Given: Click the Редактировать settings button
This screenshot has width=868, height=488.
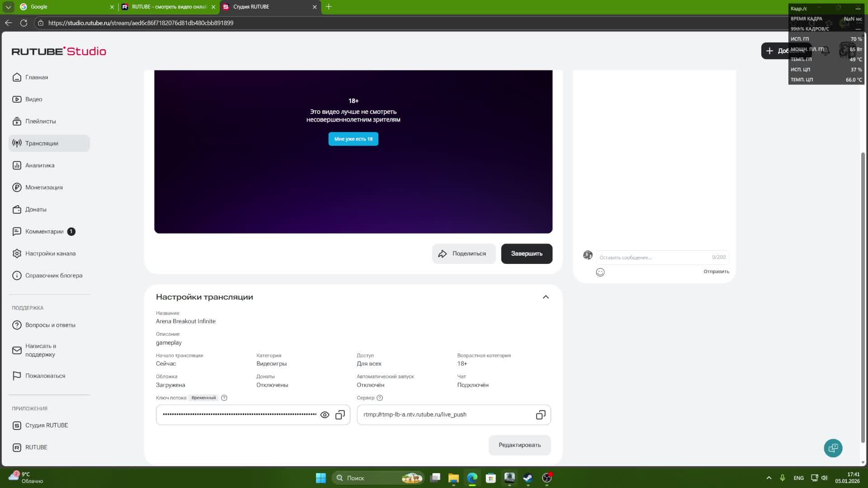Looking at the screenshot, I should pos(519,445).
